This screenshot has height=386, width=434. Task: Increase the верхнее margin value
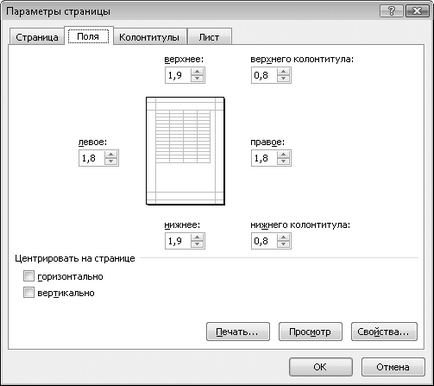click(197, 72)
